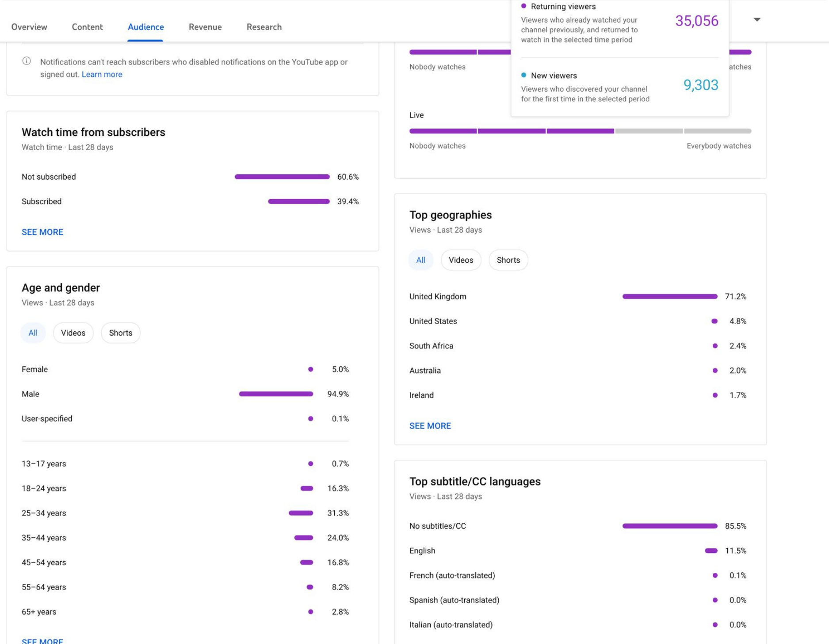Select All filter in Top geographies
Viewport: 829px width, 644px height.
click(420, 260)
